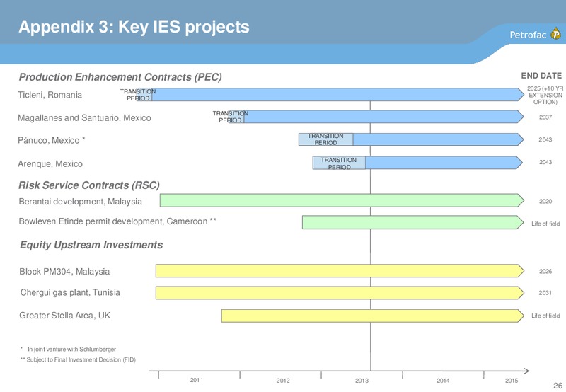Select the Block PM304 yellow bar
This screenshot has width=566, height=392.
pyautogui.click(x=340, y=271)
